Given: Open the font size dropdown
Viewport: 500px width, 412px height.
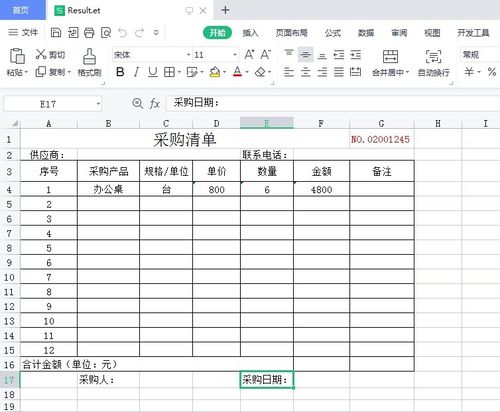Looking at the screenshot, I should (x=235, y=55).
